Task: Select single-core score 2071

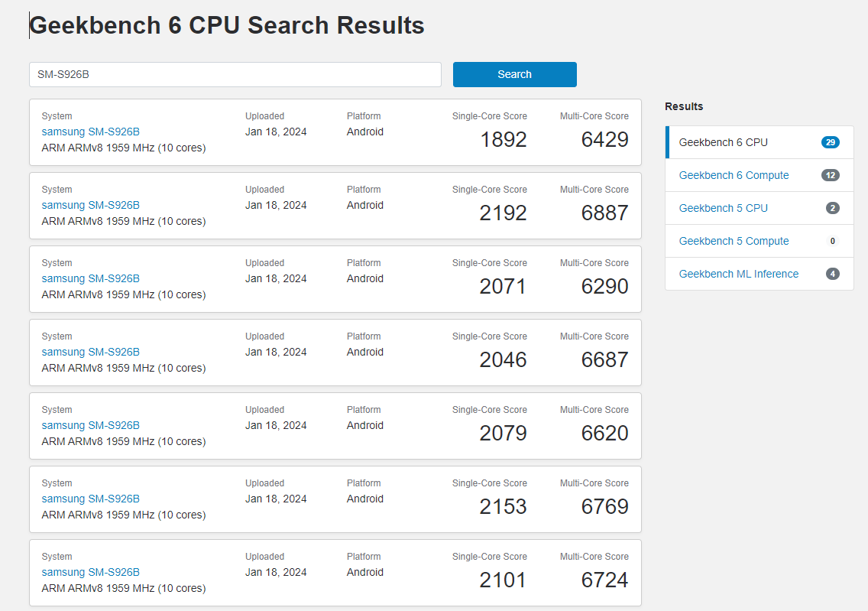Action: click(x=503, y=287)
